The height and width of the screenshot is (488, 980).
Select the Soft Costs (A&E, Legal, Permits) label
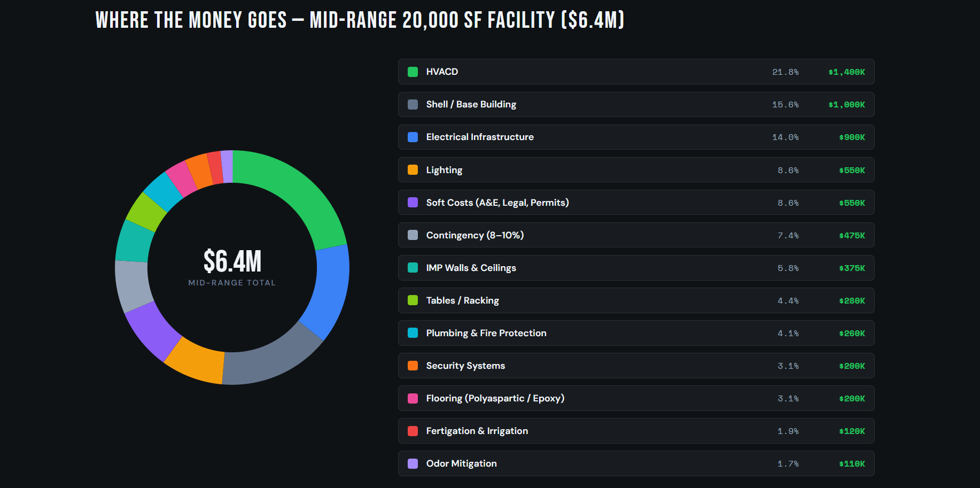pyautogui.click(x=497, y=203)
